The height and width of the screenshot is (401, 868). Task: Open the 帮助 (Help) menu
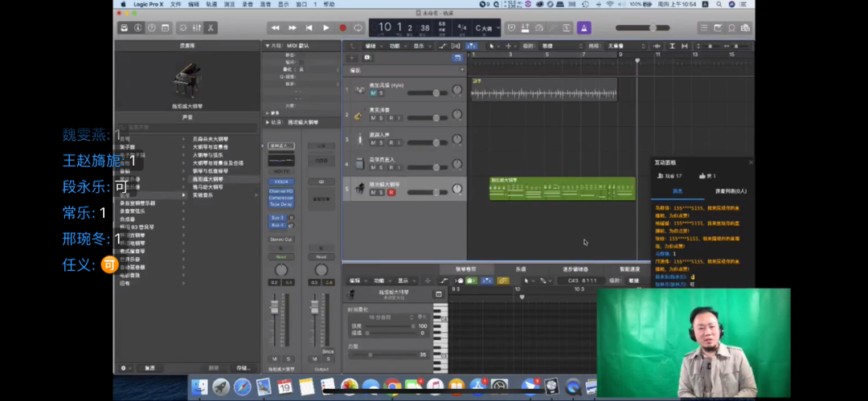coord(329,4)
